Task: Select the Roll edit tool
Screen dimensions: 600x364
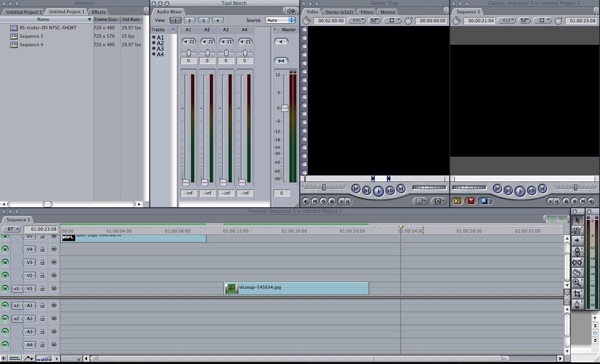Action: (577, 251)
